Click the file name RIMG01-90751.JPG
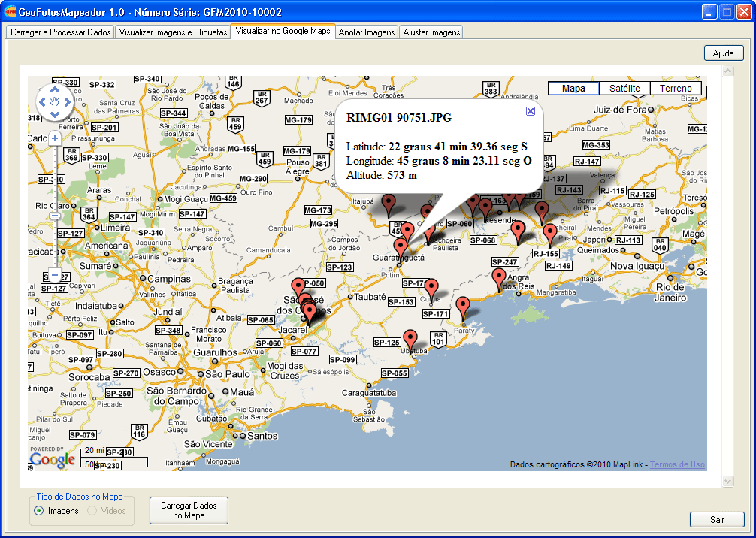 [x=399, y=118]
